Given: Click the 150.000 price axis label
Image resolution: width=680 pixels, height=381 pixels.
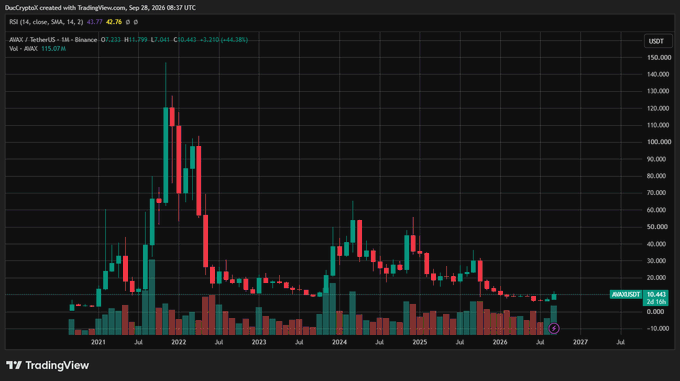Looking at the screenshot, I should 658,57.
